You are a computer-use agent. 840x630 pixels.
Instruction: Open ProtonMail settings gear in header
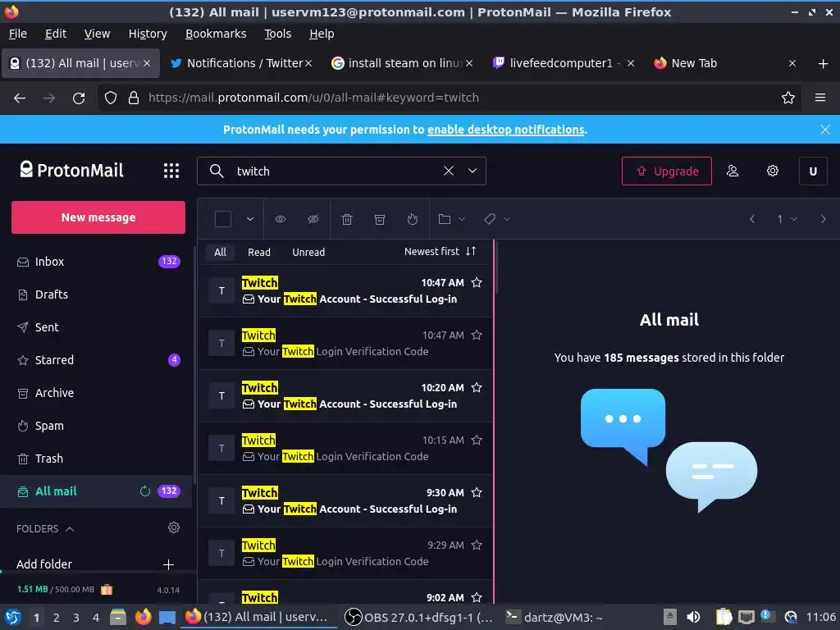pyautogui.click(x=772, y=171)
